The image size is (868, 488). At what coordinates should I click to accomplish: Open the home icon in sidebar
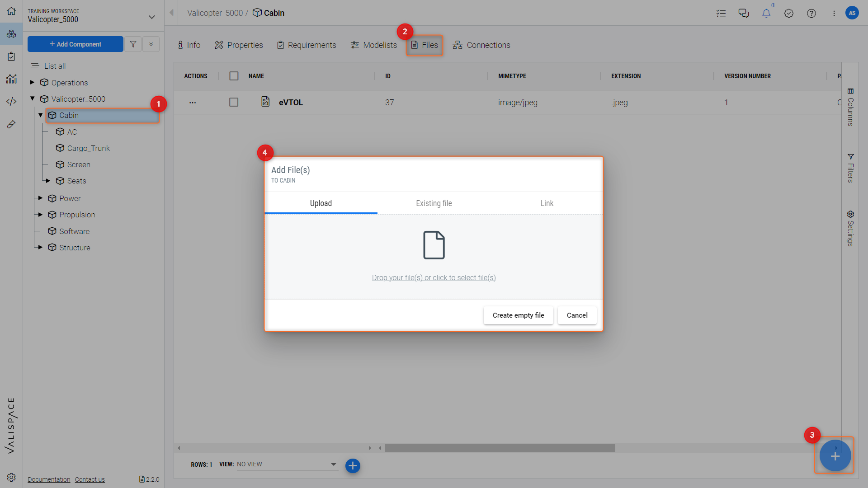click(11, 11)
